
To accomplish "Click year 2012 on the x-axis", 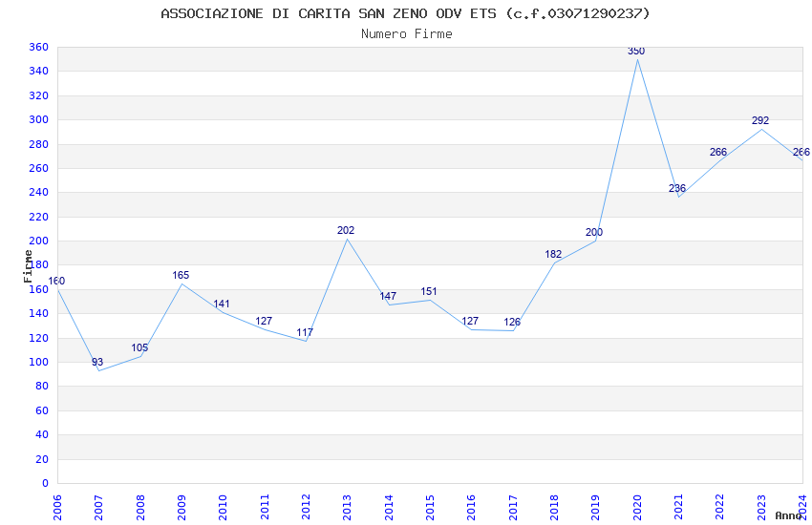I will [306, 508].
